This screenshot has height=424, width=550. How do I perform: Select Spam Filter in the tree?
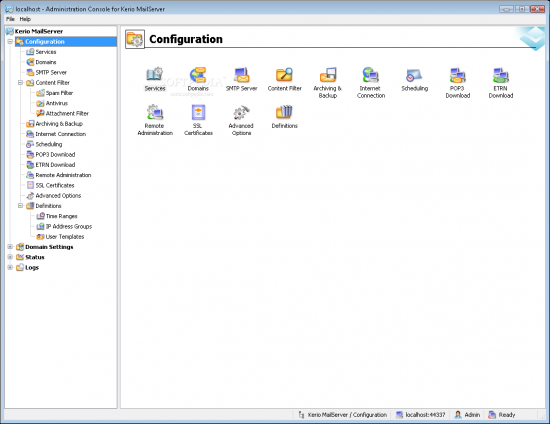point(59,93)
